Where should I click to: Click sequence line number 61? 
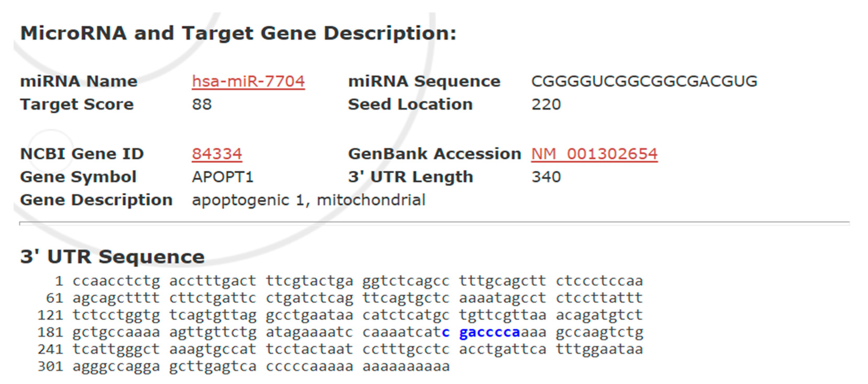(x=54, y=298)
